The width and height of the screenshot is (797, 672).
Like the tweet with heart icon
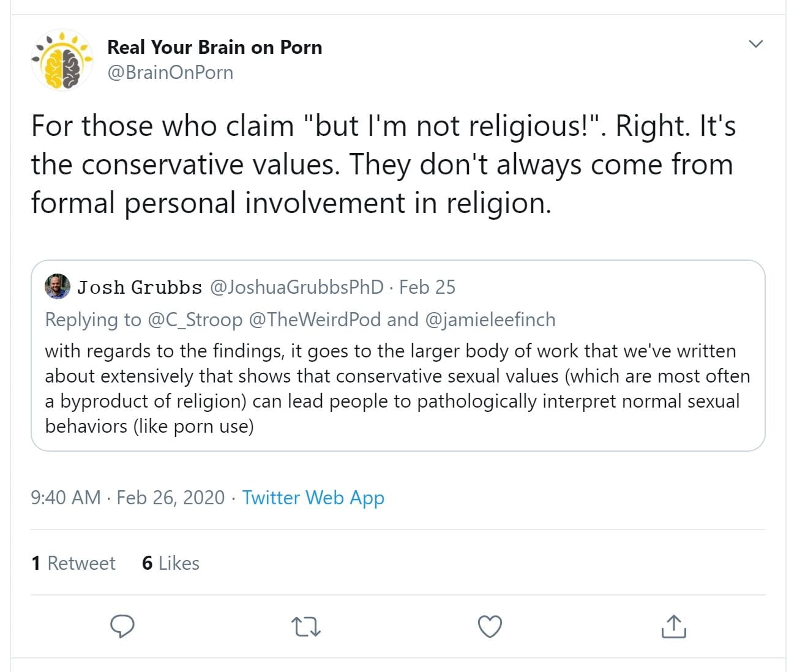tap(490, 626)
